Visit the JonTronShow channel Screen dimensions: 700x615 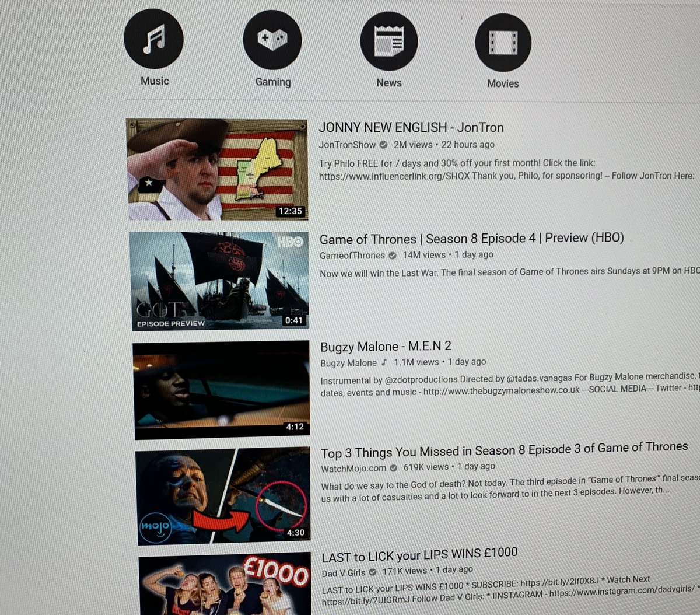pyautogui.click(x=347, y=145)
